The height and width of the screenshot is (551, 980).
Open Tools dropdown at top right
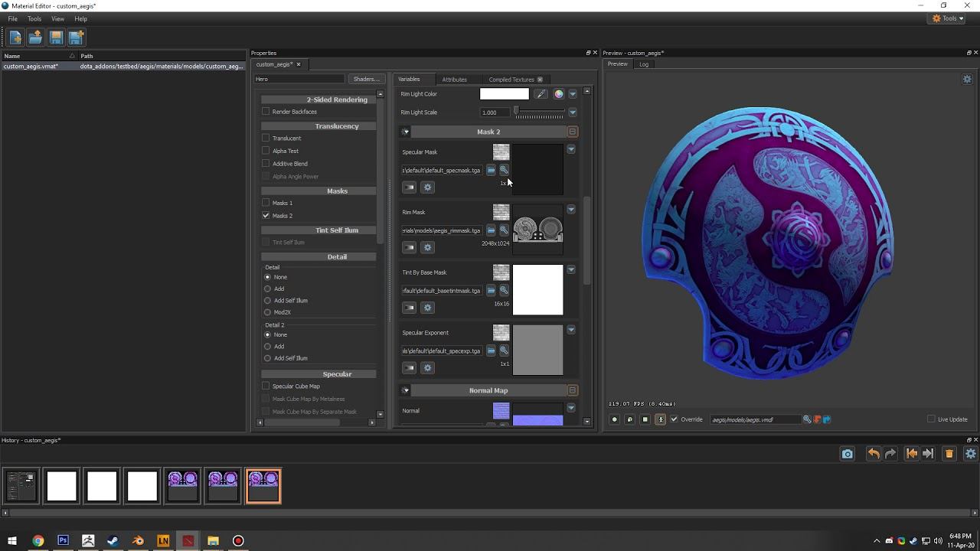(947, 18)
